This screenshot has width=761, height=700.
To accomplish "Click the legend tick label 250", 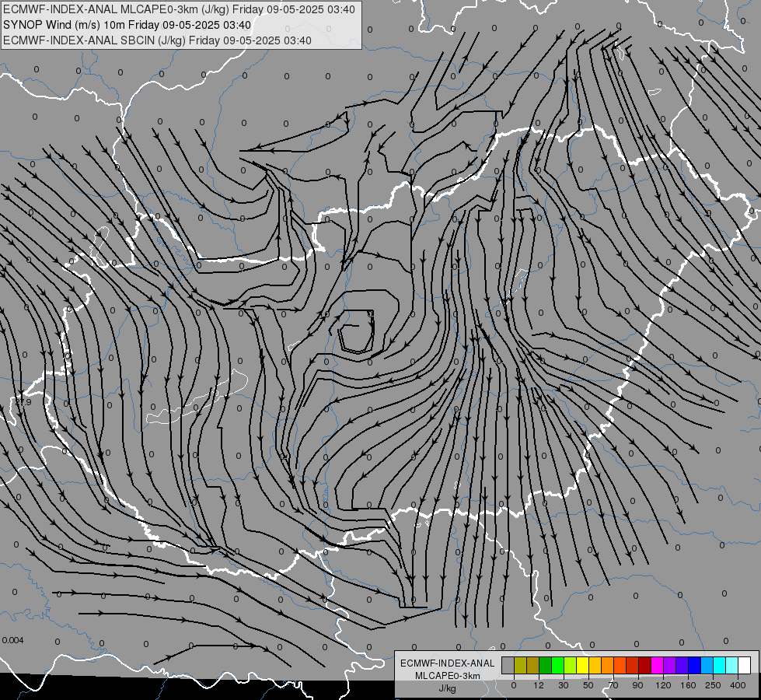I will pyautogui.click(x=713, y=685).
